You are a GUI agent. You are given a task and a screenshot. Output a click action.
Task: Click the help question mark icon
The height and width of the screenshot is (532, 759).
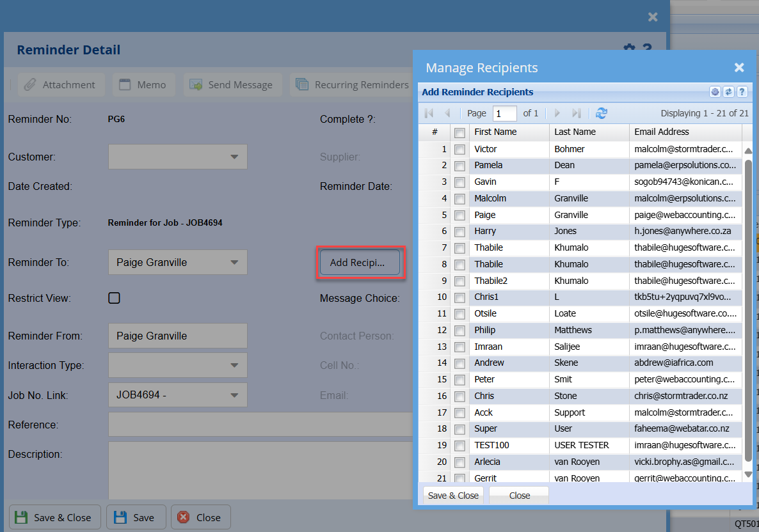coord(742,92)
